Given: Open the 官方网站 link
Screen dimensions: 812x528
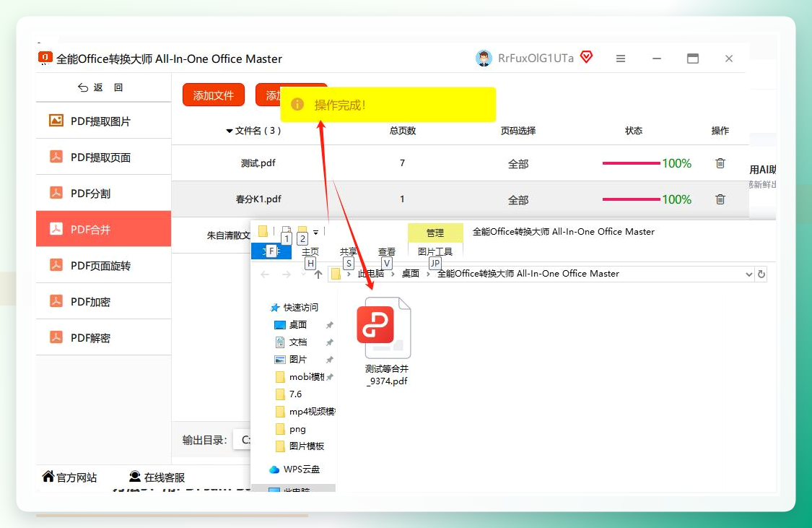Looking at the screenshot, I should pos(70,477).
